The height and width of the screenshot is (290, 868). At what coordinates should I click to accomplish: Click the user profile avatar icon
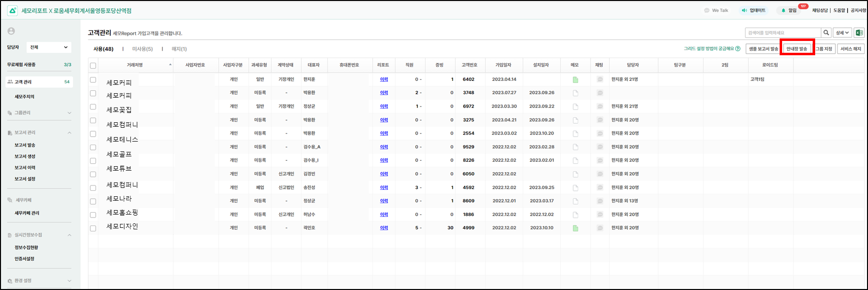click(x=11, y=31)
